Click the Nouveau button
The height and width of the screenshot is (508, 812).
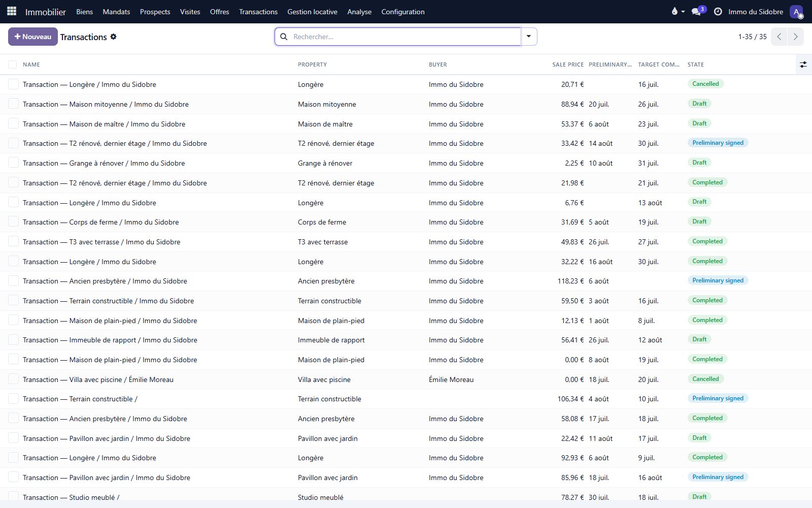coord(33,37)
